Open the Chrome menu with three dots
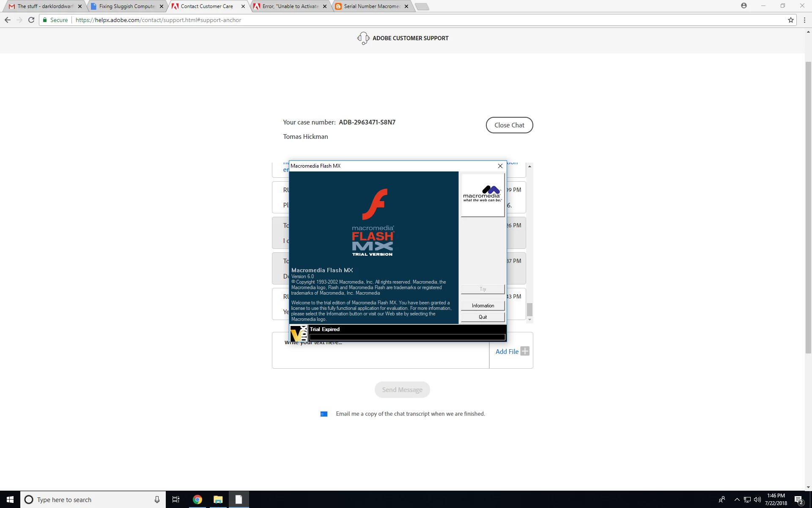 (804, 20)
